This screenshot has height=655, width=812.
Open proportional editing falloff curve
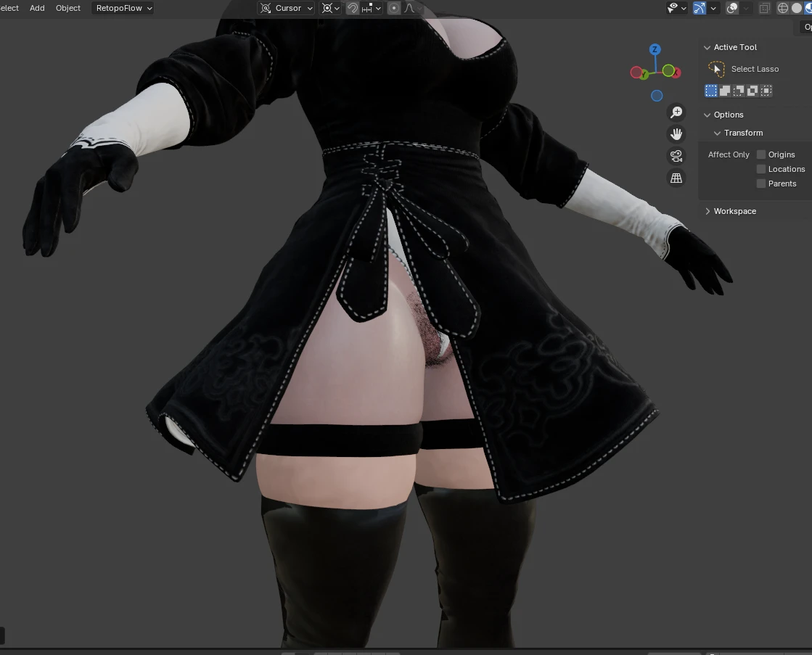pos(412,8)
